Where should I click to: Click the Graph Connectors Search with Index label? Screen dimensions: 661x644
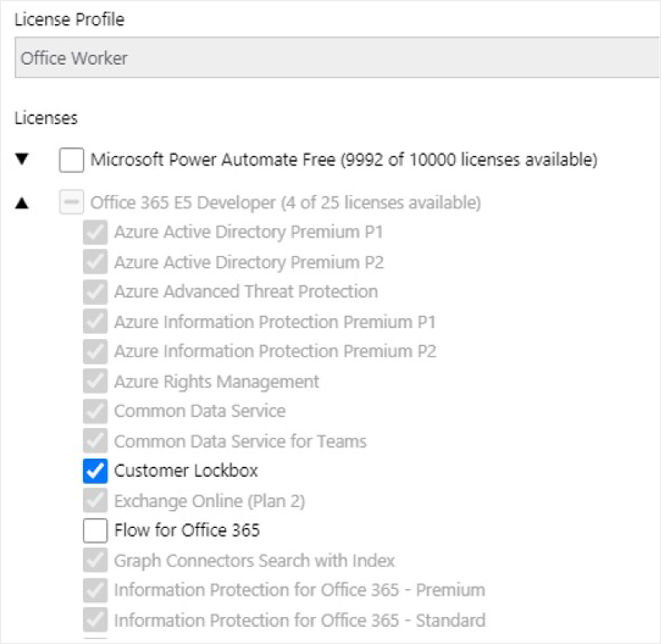[x=254, y=561]
